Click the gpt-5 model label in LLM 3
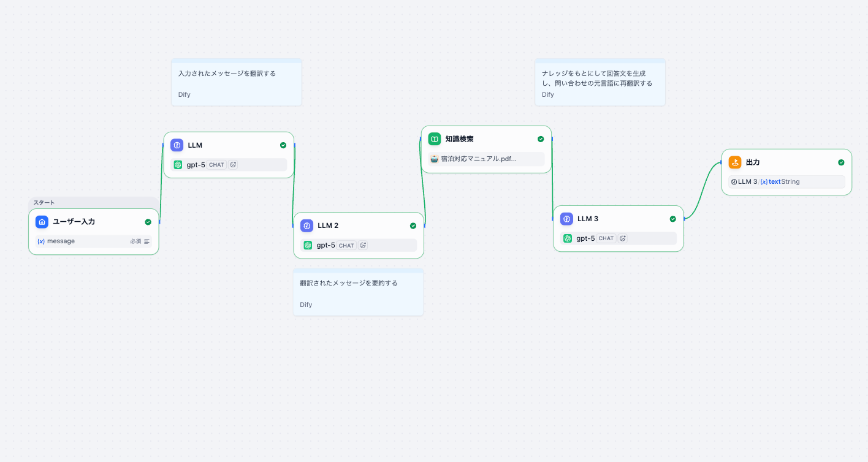 [x=585, y=238]
